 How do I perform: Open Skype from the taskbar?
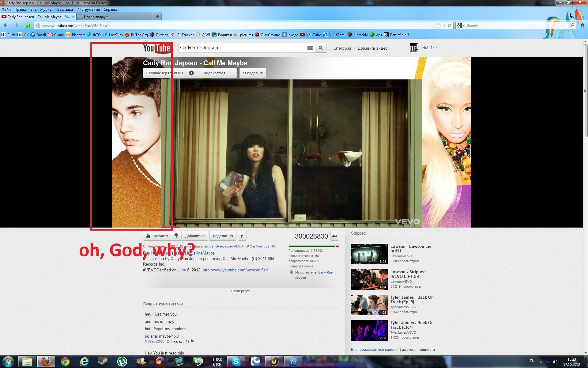[236, 362]
